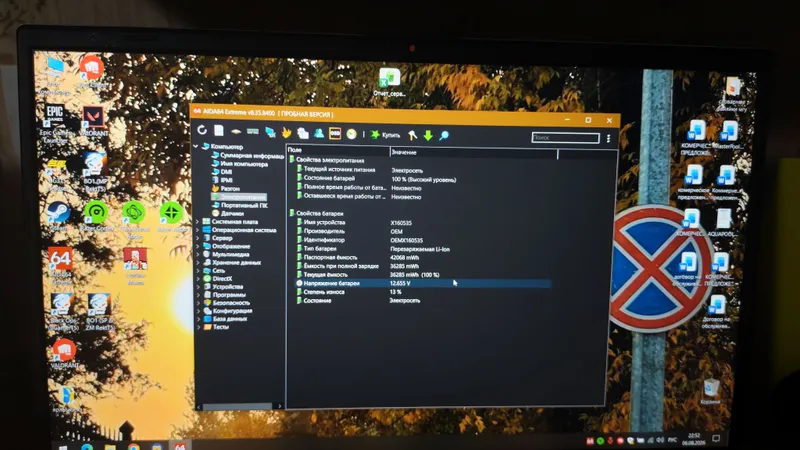Click the Купить buy button
This screenshot has height=450, width=800.
coord(385,135)
